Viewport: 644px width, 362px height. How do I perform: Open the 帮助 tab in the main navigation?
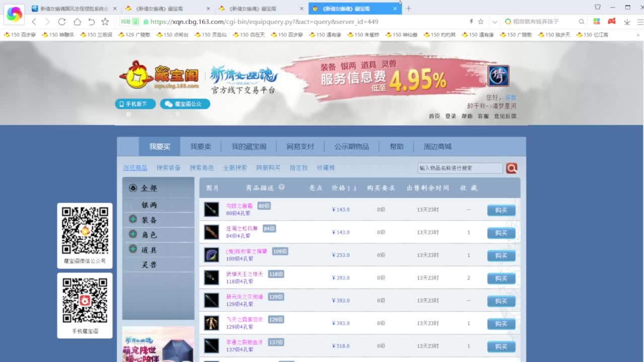click(396, 146)
